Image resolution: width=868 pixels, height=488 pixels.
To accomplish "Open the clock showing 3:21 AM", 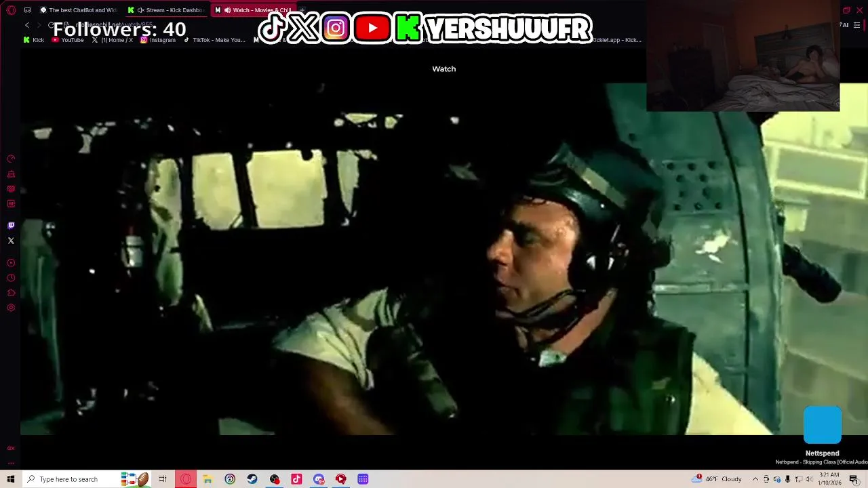I will (x=830, y=479).
